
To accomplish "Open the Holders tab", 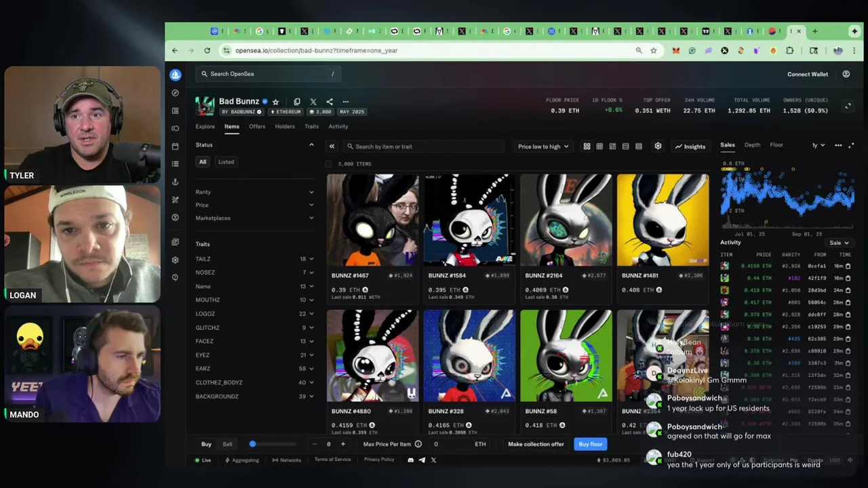I will pos(285,127).
